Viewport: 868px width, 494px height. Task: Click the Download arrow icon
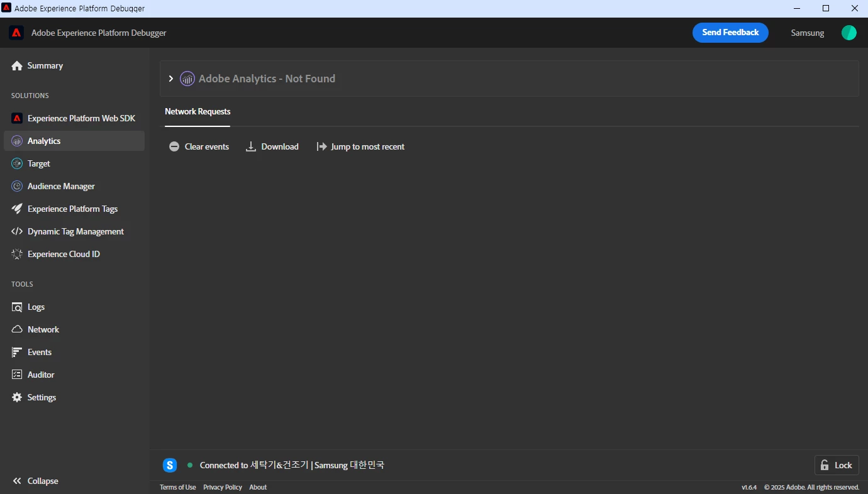[251, 146]
